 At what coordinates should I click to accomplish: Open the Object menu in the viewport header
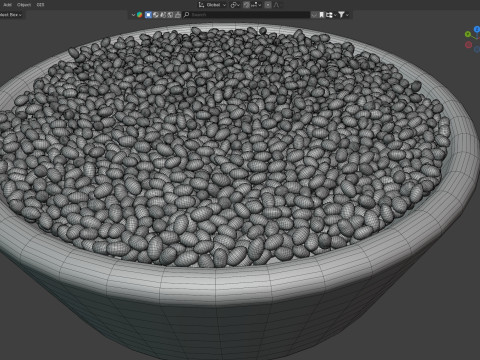[x=24, y=5]
